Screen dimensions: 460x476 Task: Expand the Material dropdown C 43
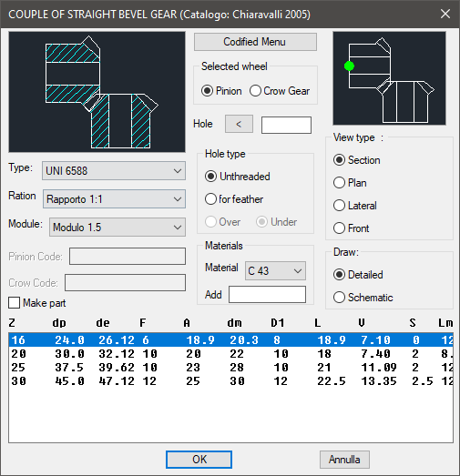click(275, 271)
